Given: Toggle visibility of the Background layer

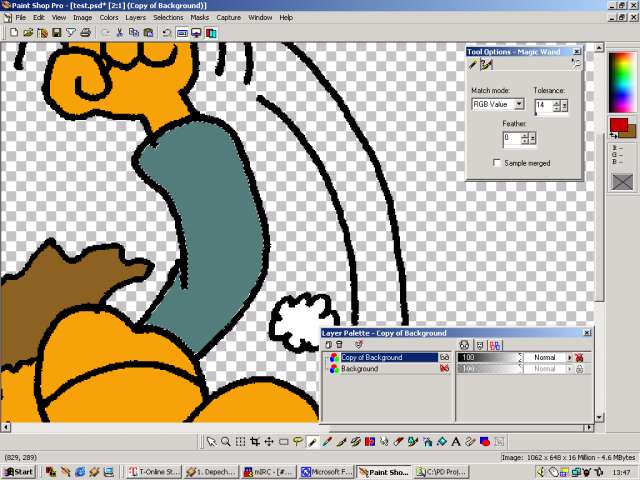Looking at the screenshot, I should [444, 369].
